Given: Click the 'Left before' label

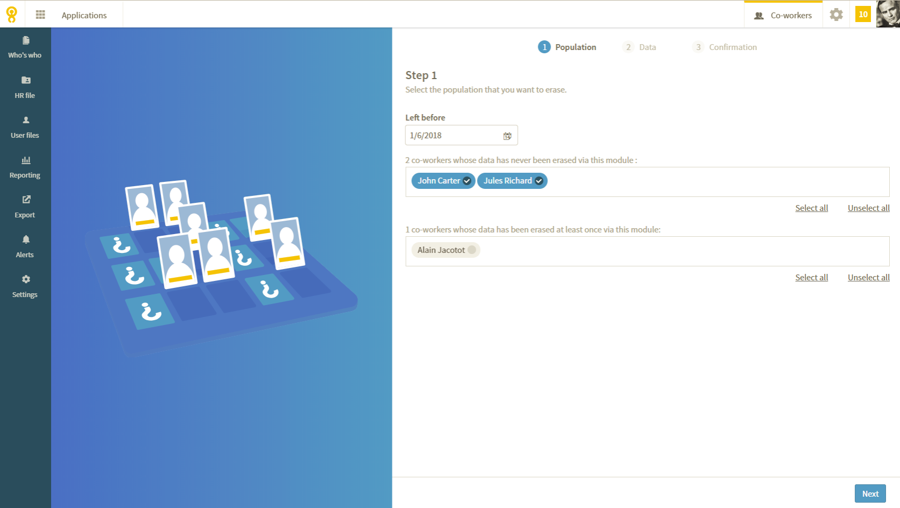Looking at the screenshot, I should tap(425, 118).
